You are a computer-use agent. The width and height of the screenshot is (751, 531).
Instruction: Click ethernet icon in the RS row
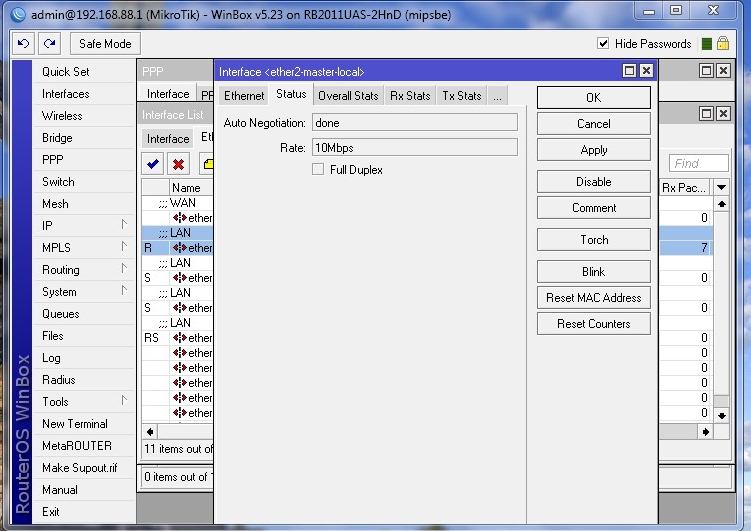coord(180,338)
